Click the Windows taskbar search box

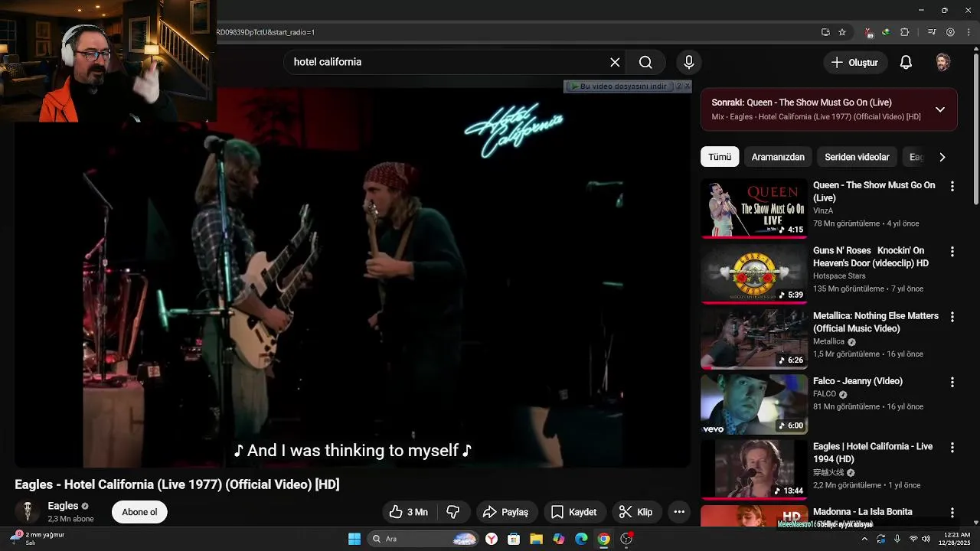[x=423, y=539]
